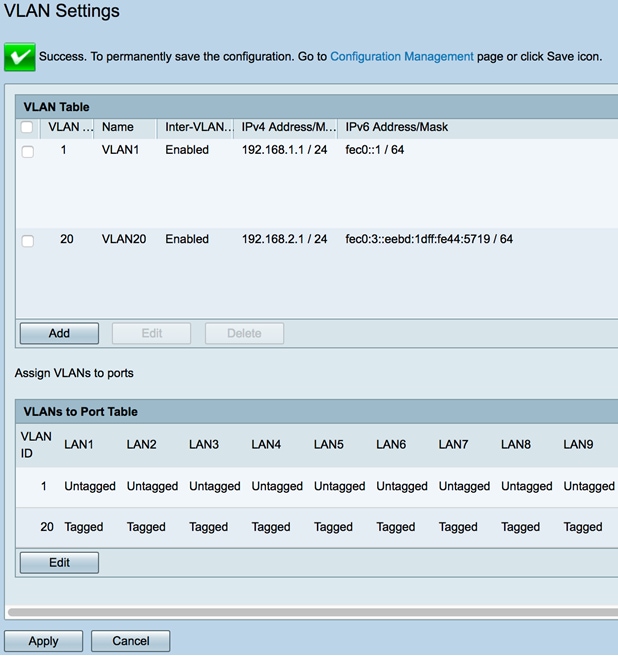Click Tagged under LAN1 for VLAN 20
Viewport: 618px width, 656px height.
pos(84,527)
